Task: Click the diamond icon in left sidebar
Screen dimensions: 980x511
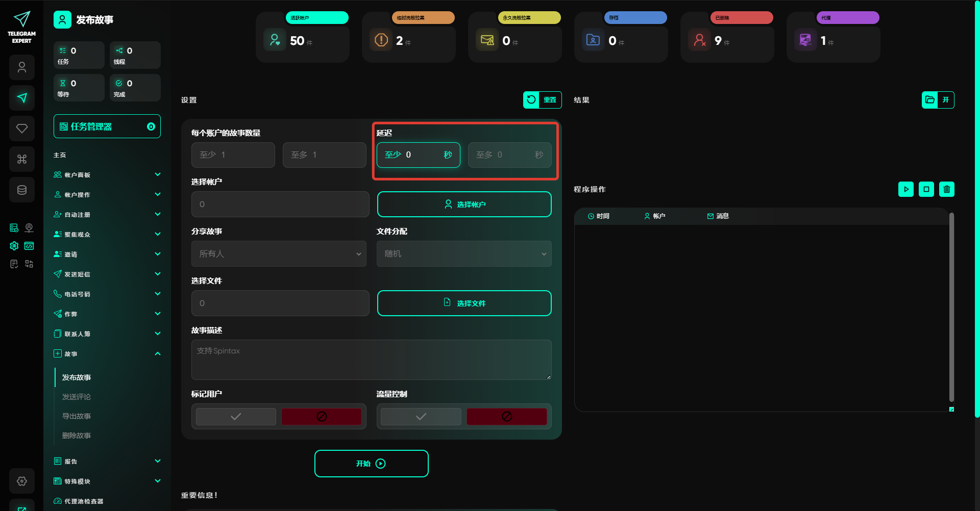Action: (x=22, y=129)
